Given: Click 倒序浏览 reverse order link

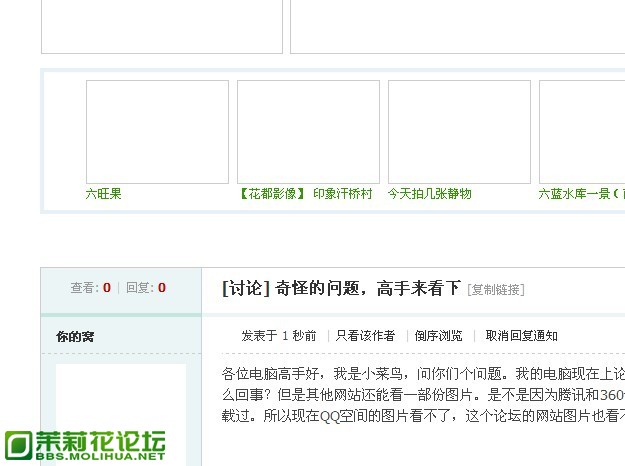Looking at the screenshot, I should click(438, 336).
